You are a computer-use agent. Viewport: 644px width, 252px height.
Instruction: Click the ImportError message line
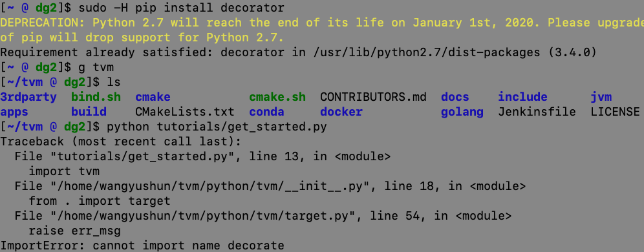[142, 246]
